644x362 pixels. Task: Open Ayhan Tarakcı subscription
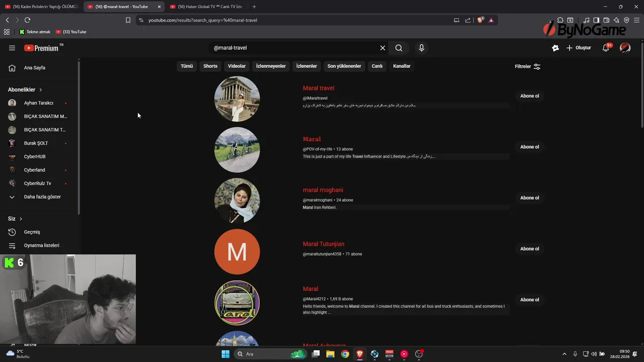coord(39,103)
